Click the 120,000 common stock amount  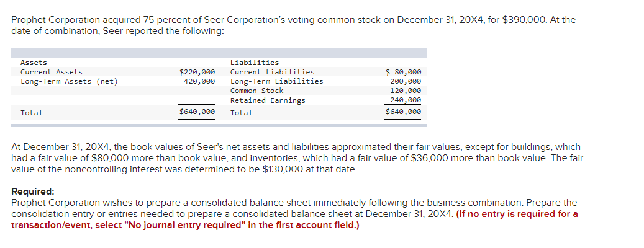tap(406, 91)
